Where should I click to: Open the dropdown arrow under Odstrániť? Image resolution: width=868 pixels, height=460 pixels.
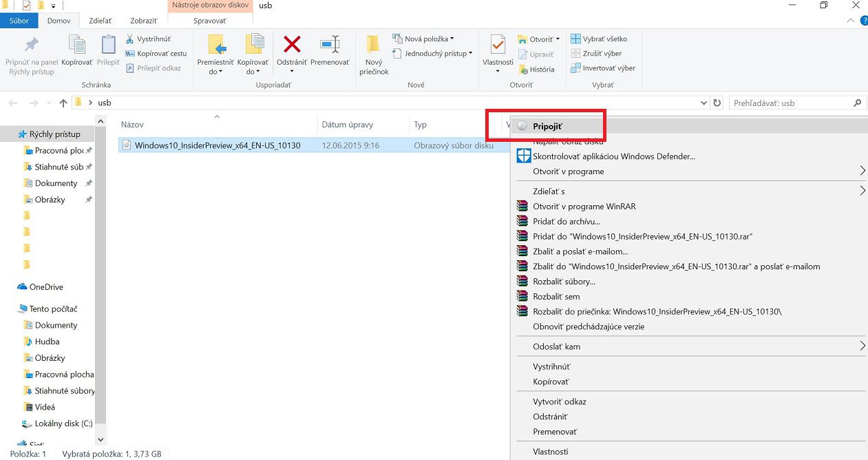[293, 72]
